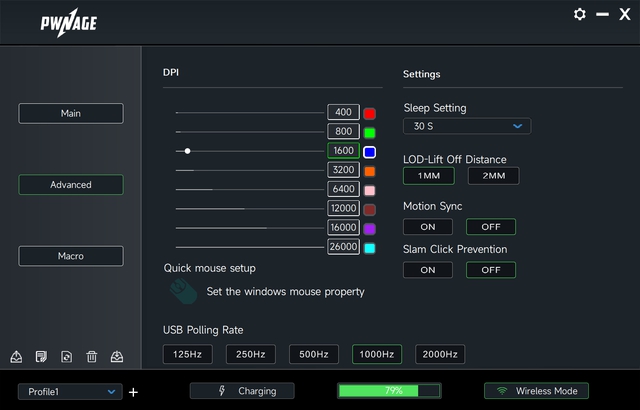
Task: Click the Wireless Mode button
Action: pyautogui.click(x=536, y=391)
